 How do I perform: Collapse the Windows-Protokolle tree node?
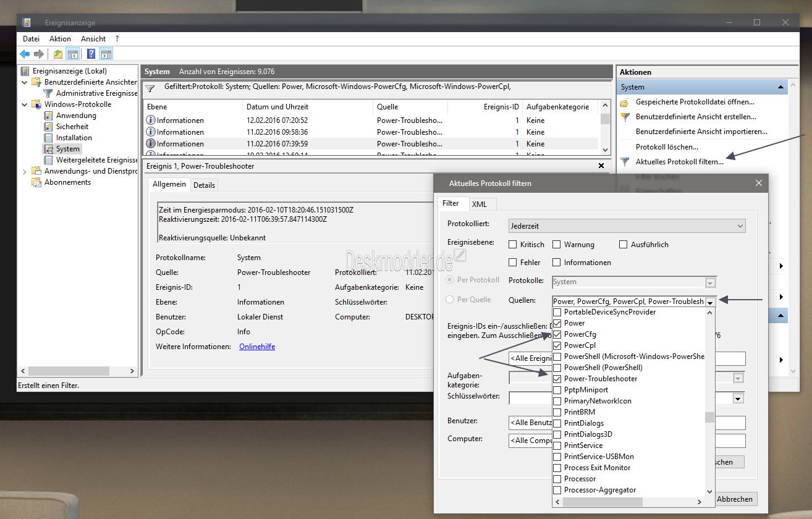pos(25,104)
